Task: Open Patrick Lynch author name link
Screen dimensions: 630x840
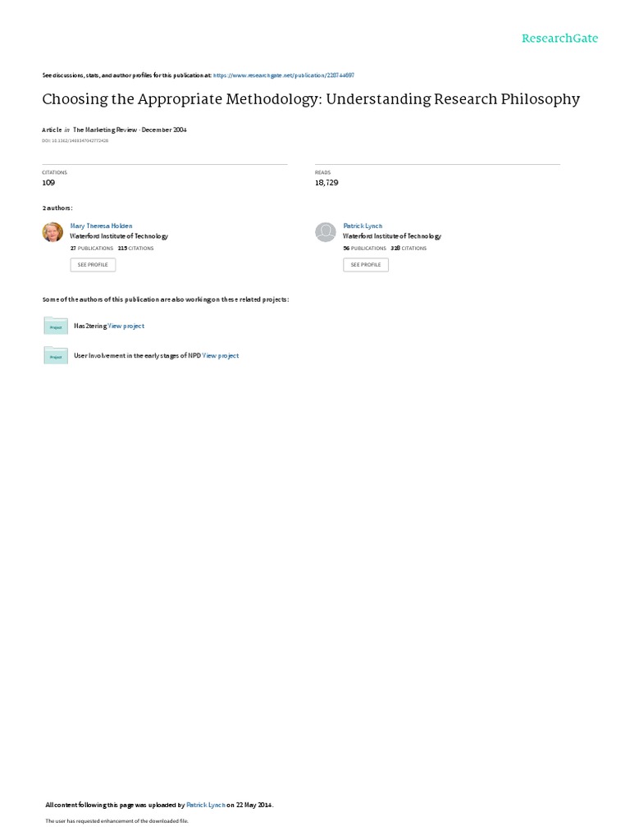Action: [363, 226]
